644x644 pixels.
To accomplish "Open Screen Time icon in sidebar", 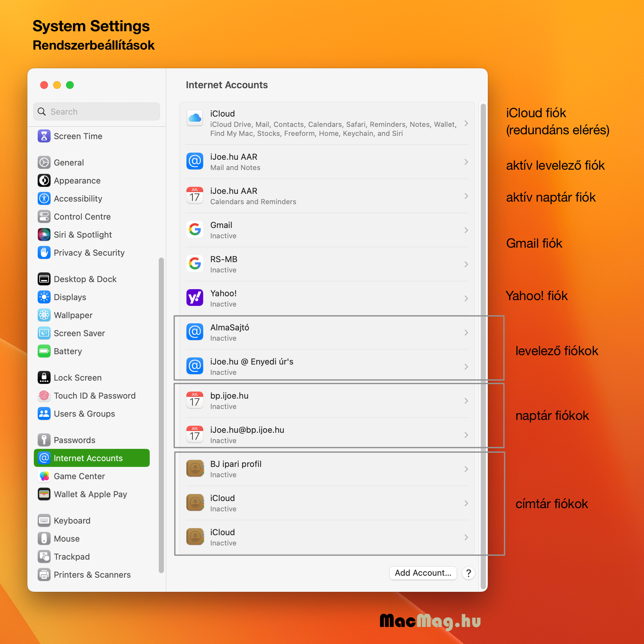I will tap(44, 136).
